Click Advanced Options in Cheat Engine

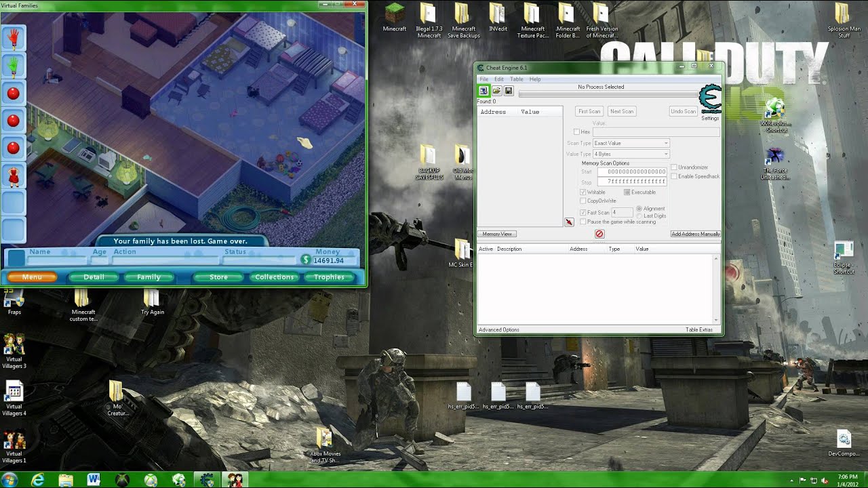point(499,330)
